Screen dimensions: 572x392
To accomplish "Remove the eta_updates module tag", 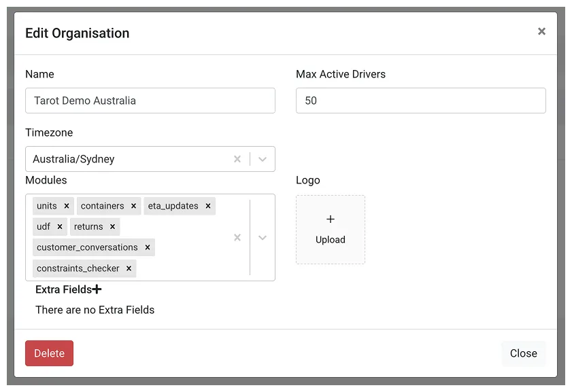I will click(x=208, y=206).
